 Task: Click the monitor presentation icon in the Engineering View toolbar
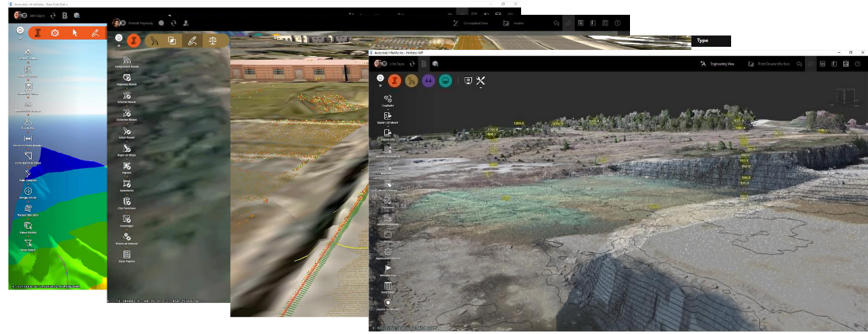pyautogui.click(x=467, y=81)
